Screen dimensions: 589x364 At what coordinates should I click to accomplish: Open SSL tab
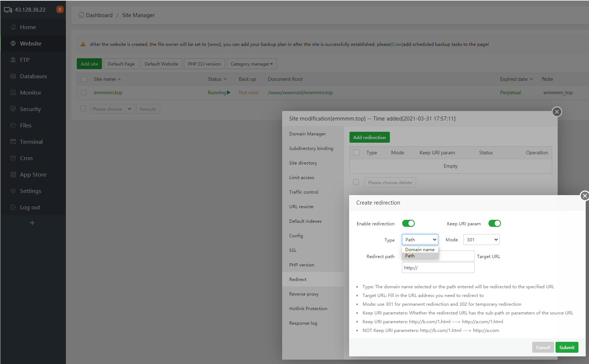(x=313, y=250)
